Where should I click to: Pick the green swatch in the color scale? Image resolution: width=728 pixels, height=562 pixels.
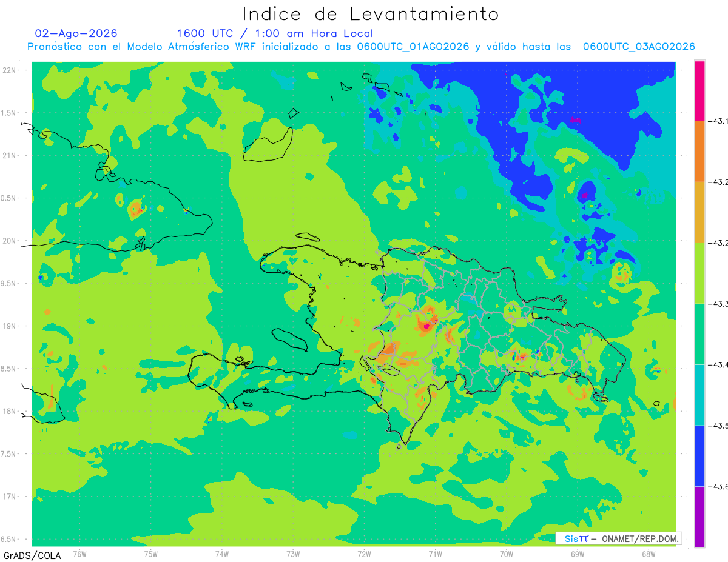pos(699,334)
